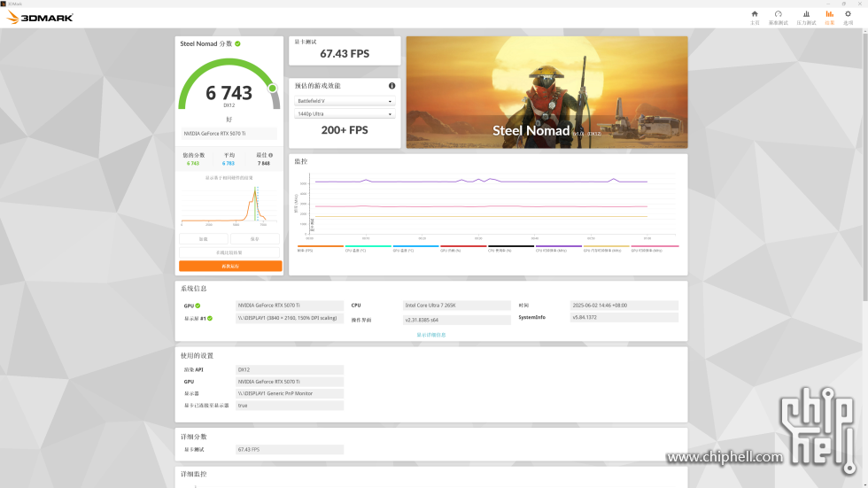Click the 加载 load button
Viewport: 868px width, 488px height.
click(x=203, y=239)
